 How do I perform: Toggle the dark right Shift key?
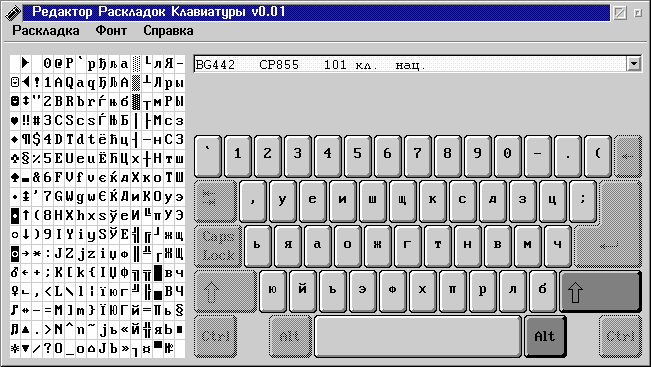600,291
